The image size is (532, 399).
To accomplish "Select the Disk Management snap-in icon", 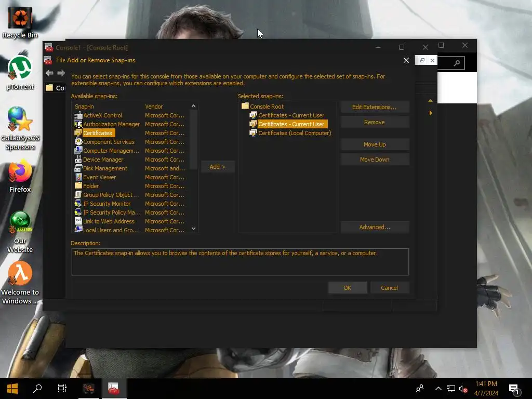I will (x=78, y=168).
